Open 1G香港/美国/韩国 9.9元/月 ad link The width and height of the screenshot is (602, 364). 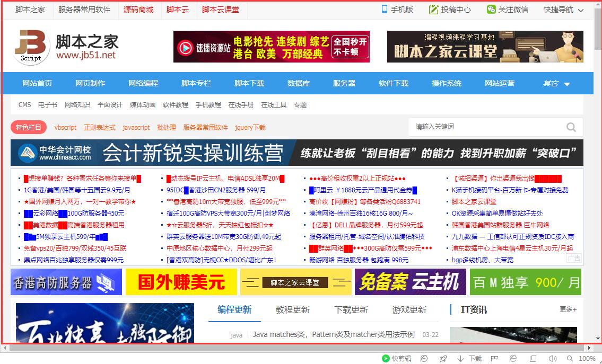tap(77, 190)
